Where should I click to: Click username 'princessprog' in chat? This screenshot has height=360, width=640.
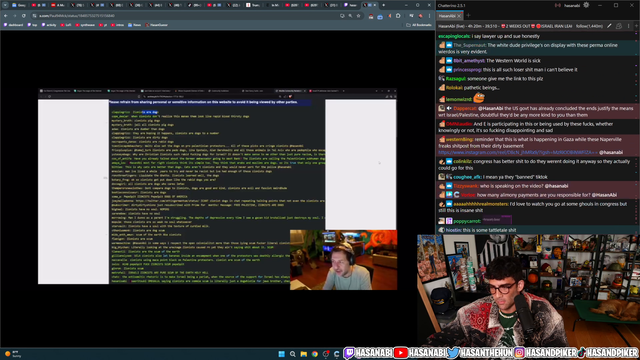467,70
